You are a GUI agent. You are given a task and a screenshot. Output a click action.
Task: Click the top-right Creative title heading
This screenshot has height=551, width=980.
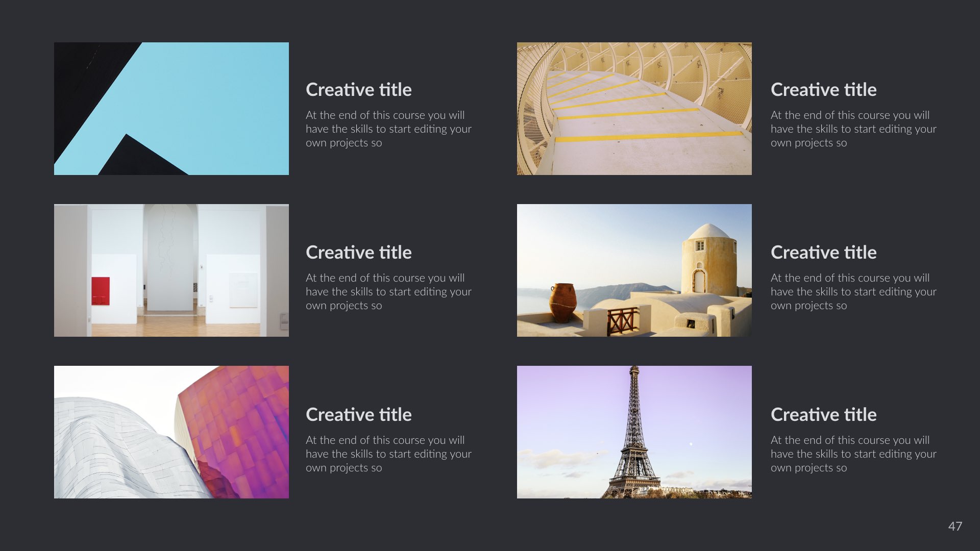click(x=823, y=89)
